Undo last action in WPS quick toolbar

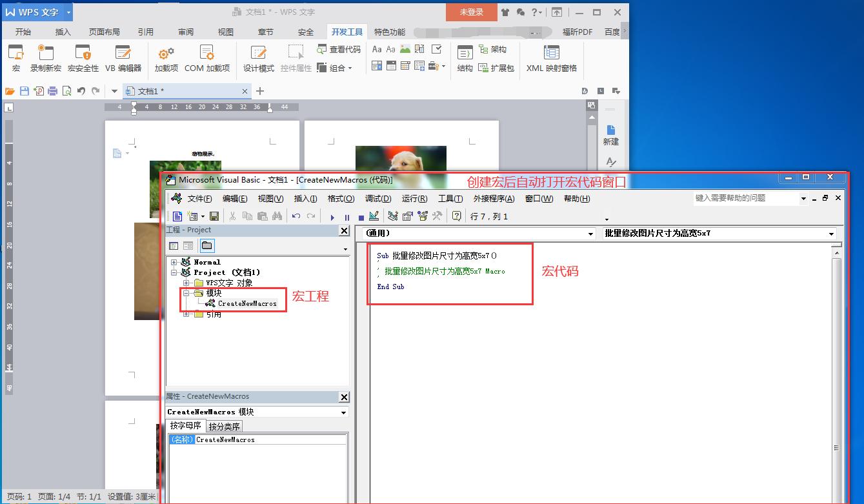tap(81, 91)
